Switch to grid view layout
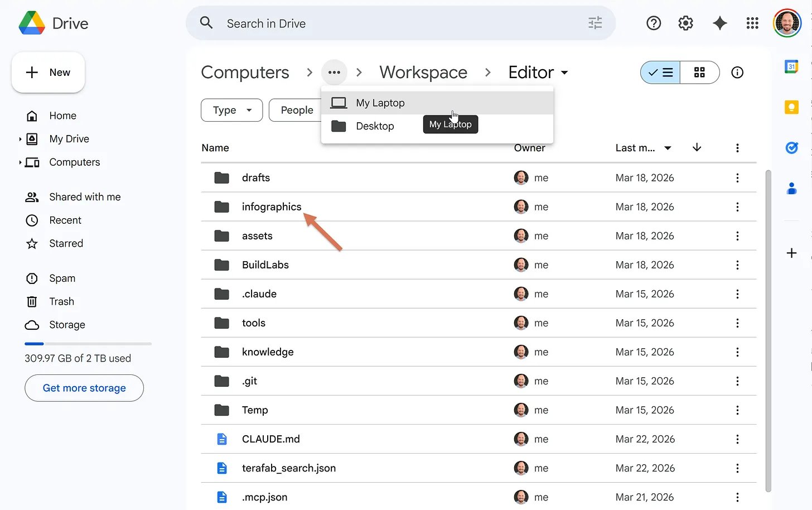812x510 pixels. [700, 73]
